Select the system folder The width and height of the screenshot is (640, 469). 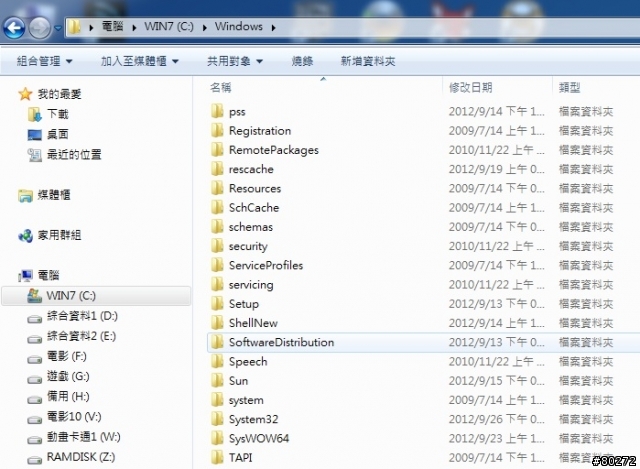pos(238,400)
